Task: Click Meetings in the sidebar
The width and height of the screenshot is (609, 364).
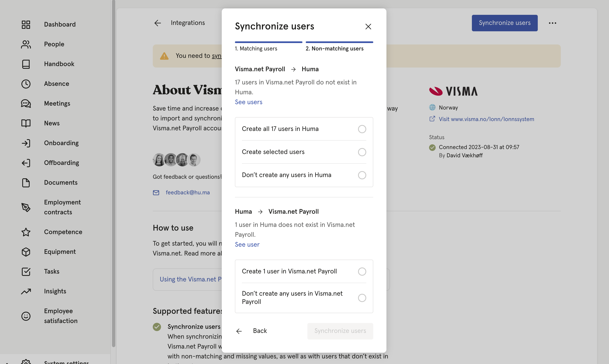Action: pyautogui.click(x=57, y=104)
